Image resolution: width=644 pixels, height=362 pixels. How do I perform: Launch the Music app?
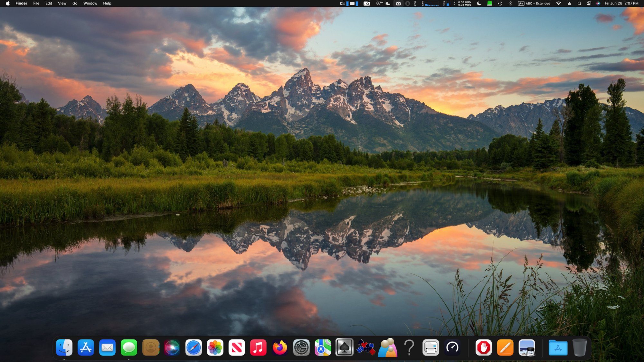[258, 348]
